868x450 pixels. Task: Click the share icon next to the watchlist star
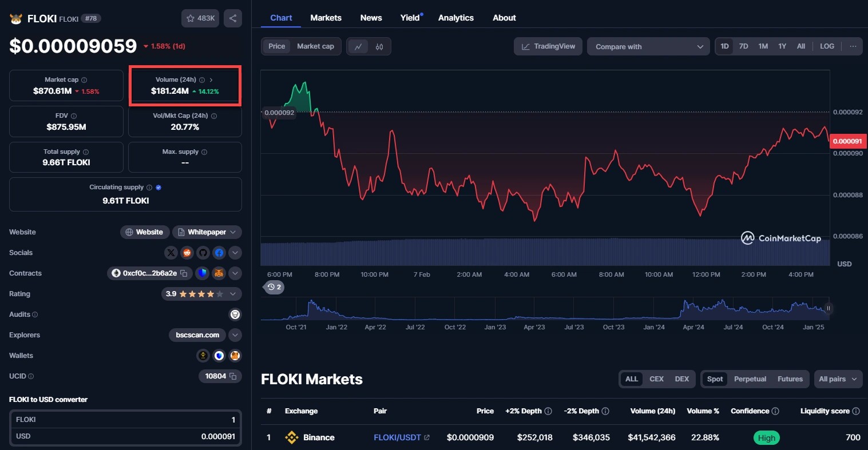[x=233, y=18]
